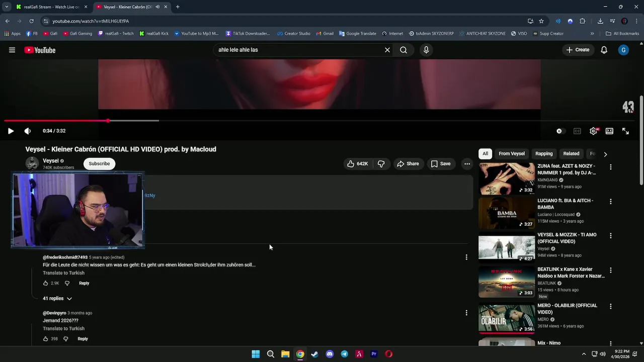Open the Create menu button
This screenshot has width=644, height=362.
(578, 50)
